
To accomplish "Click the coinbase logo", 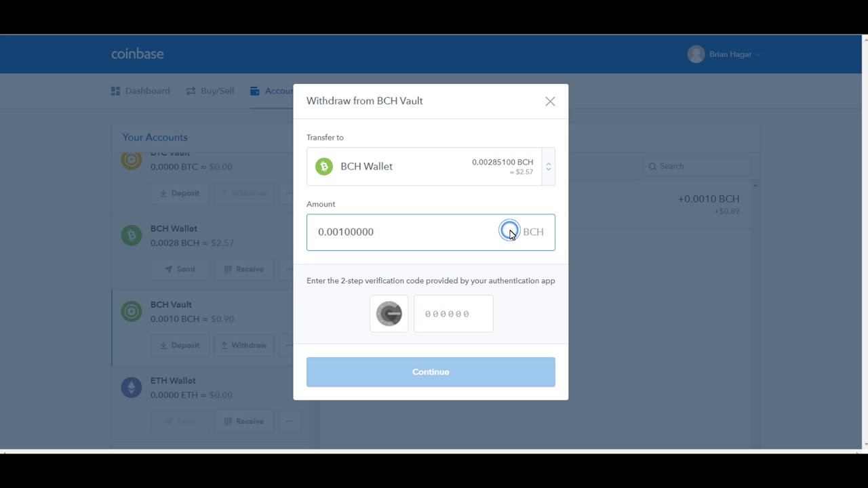I will (138, 54).
